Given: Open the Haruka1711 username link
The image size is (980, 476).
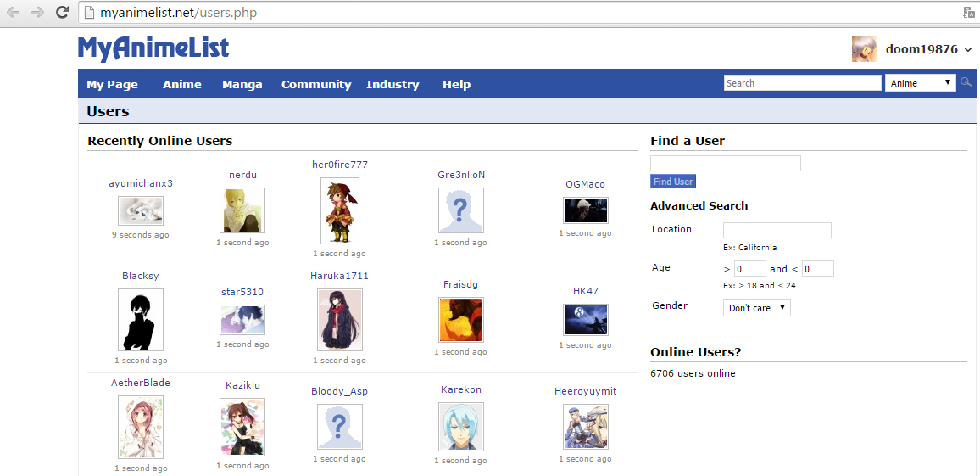Looking at the screenshot, I should tap(339, 275).
